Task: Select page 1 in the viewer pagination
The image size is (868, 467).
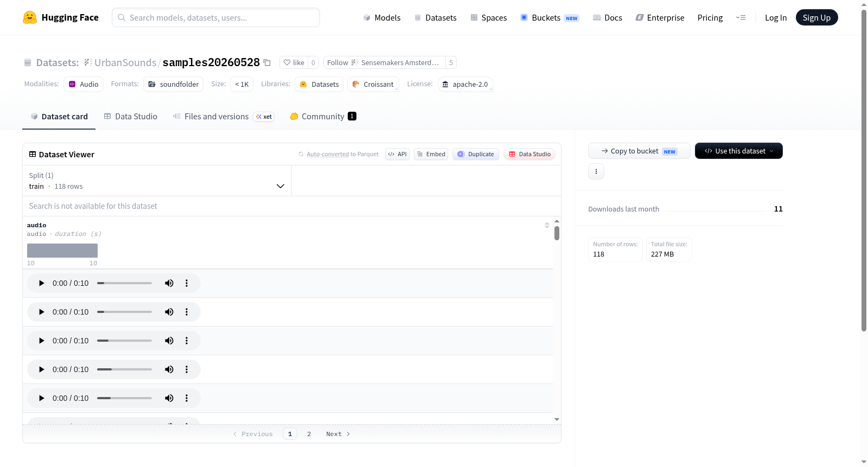Action: point(290,434)
